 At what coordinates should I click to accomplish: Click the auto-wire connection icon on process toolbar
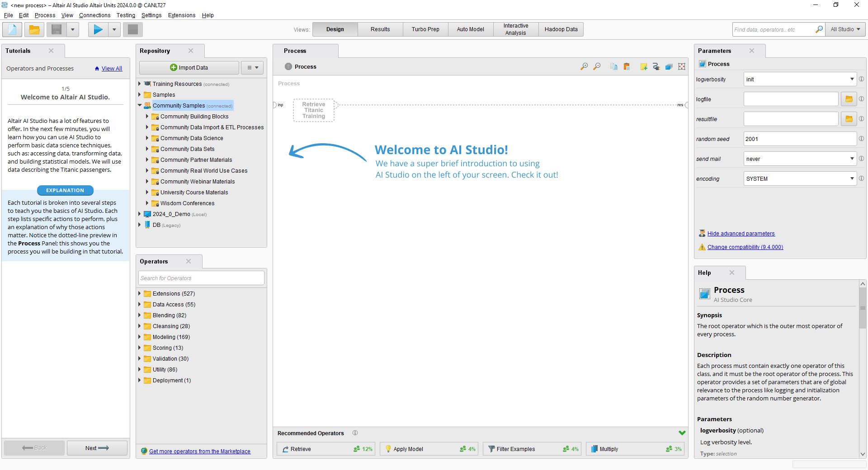click(x=656, y=66)
